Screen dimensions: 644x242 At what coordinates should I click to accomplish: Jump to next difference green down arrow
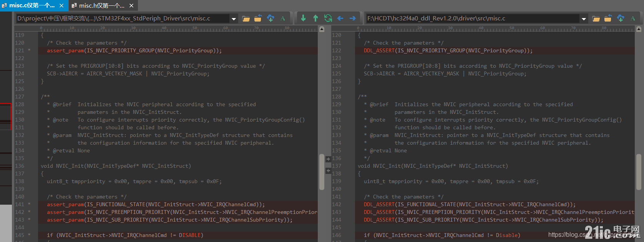point(303,18)
